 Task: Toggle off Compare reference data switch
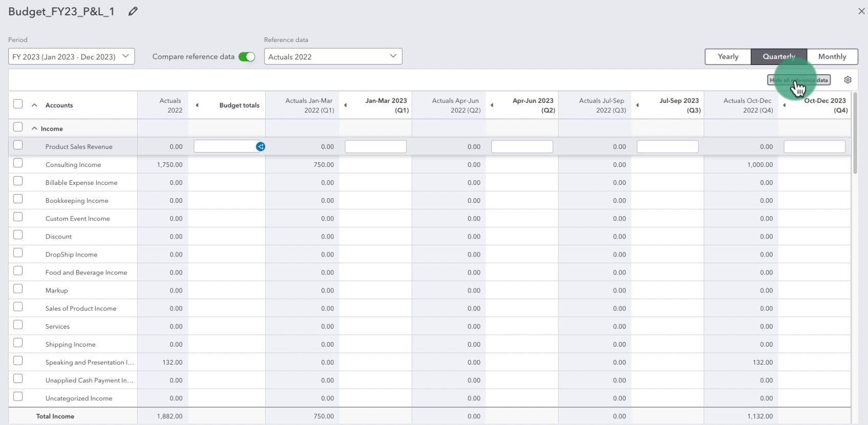coord(247,57)
